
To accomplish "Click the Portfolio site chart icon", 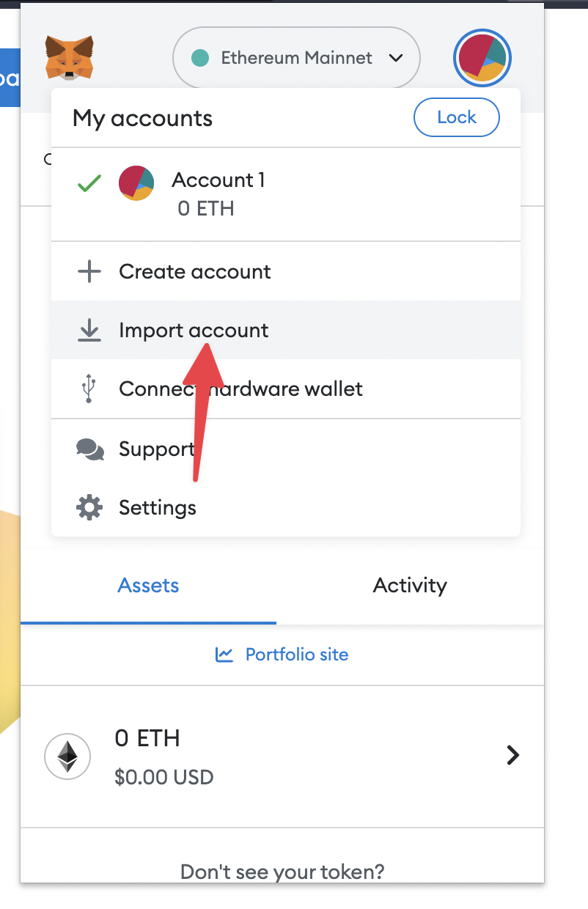I will 224,654.
